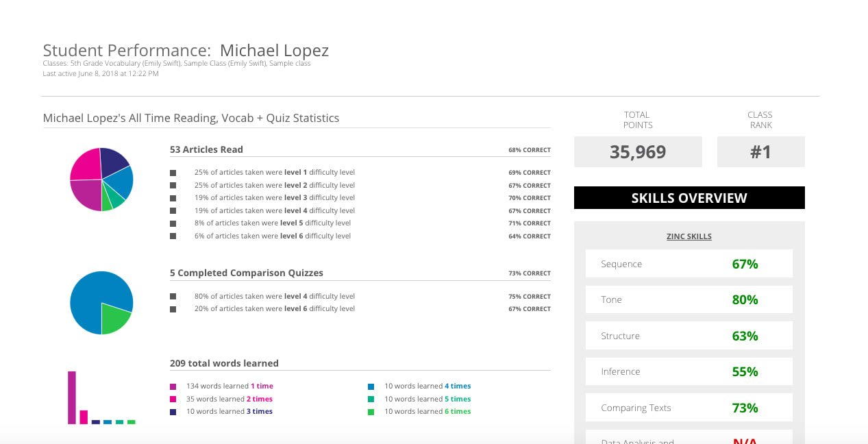
Task: Click the tallest bar in the words chart
Action: pyautogui.click(x=71, y=397)
